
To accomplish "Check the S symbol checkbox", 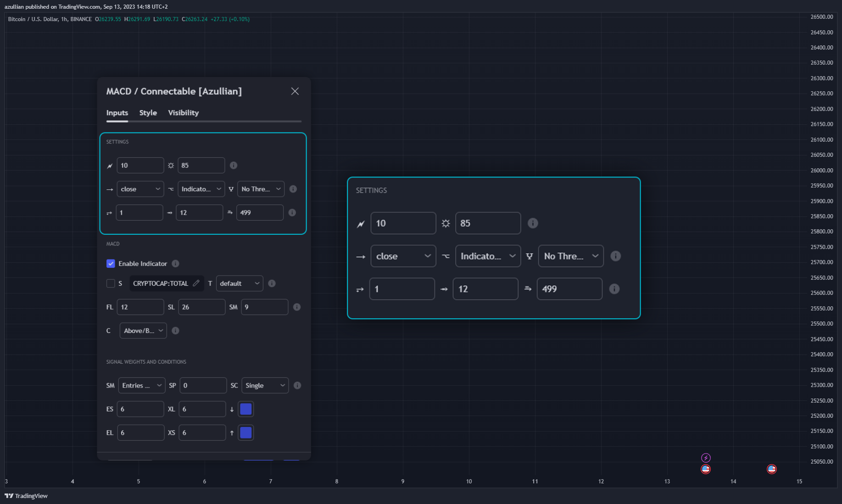I will click(111, 283).
